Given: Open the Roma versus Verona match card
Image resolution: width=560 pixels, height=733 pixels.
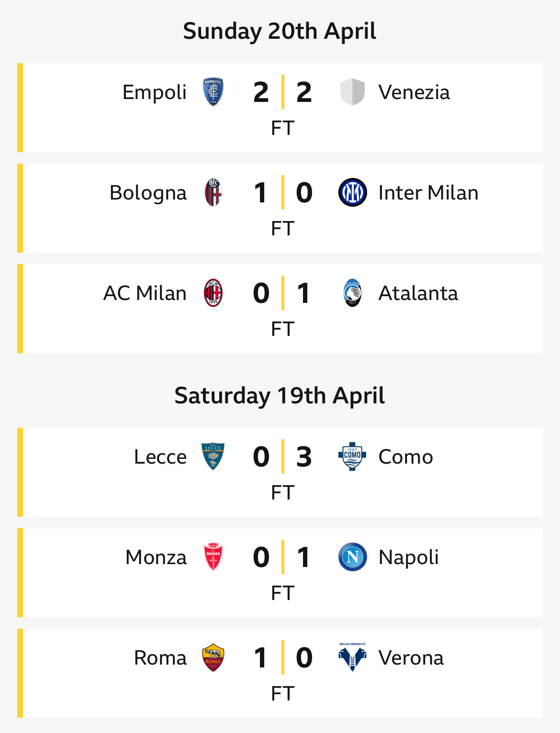Looking at the screenshot, I should pos(280,673).
